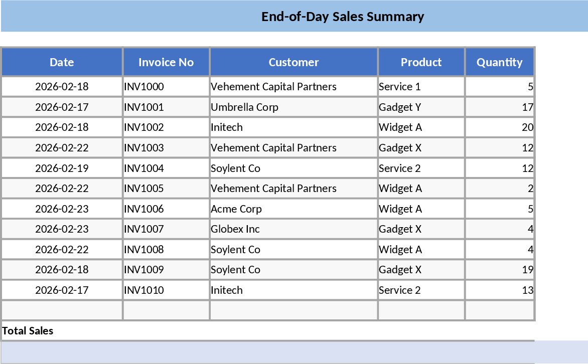The height and width of the screenshot is (364, 588).
Task: Click the Customer column header
Action: (x=293, y=62)
